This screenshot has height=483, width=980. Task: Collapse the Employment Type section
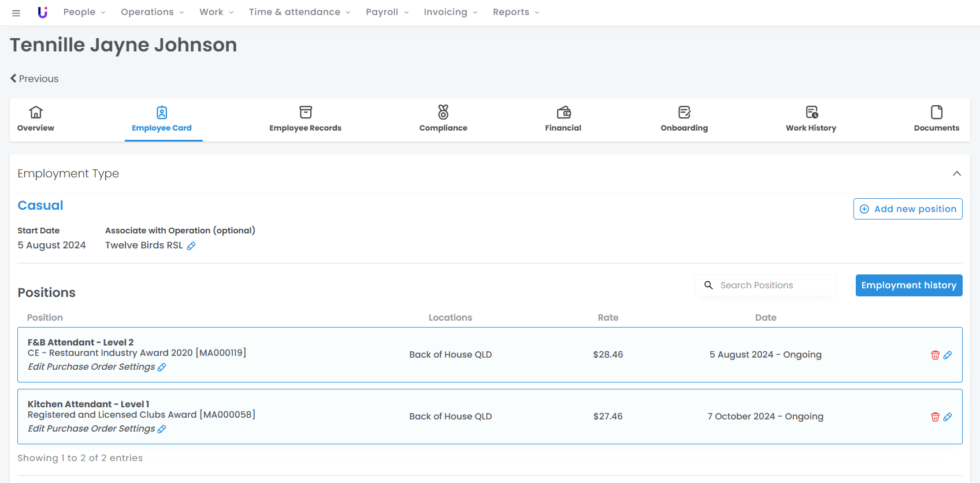957,173
